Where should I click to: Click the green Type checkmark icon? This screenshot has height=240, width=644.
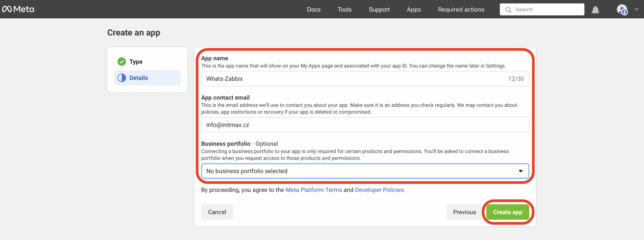(x=122, y=61)
